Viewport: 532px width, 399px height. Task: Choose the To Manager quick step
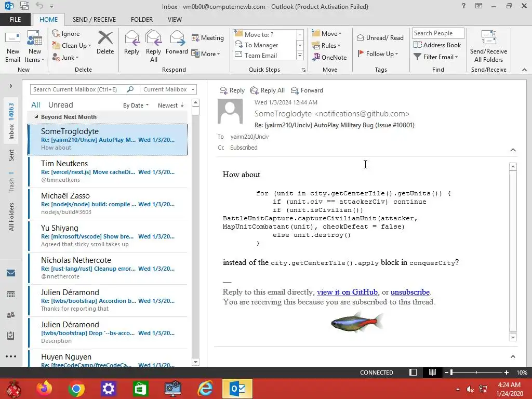pos(264,45)
